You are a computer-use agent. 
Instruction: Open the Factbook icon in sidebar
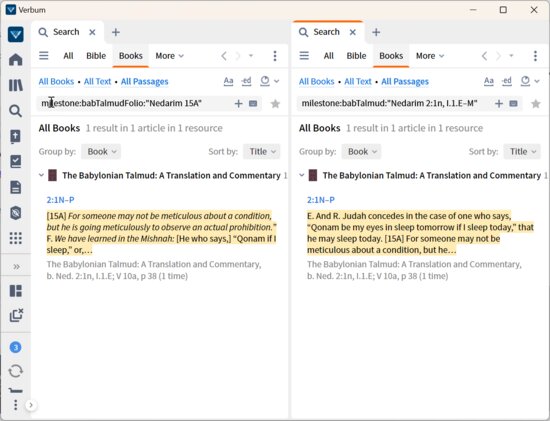[15, 136]
